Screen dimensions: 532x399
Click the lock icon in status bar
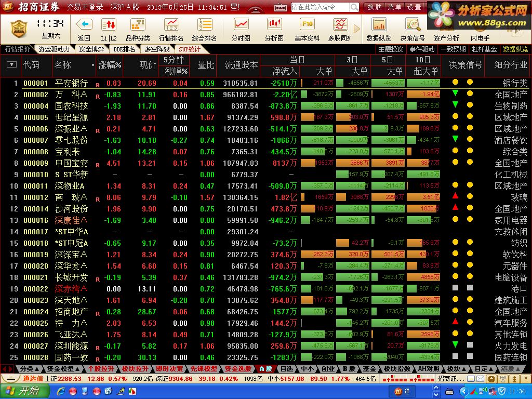491,379
